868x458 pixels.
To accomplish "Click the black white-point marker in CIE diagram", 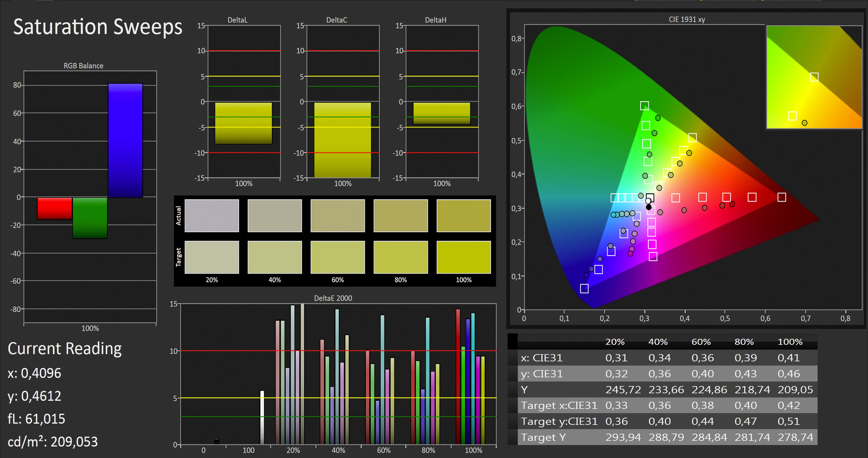I will tap(649, 207).
